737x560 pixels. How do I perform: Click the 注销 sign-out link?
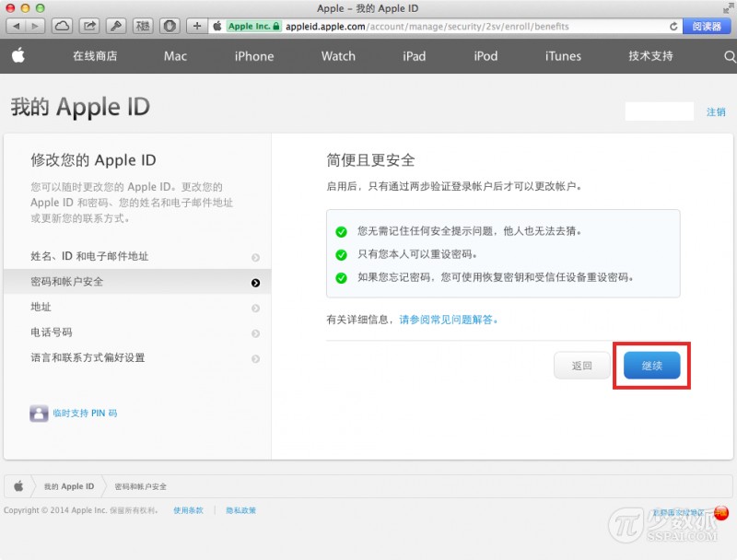tap(716, 111)
